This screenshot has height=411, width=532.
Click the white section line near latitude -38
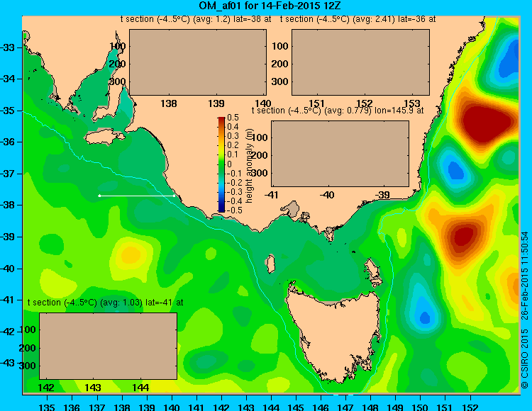(x=137, y=196)
